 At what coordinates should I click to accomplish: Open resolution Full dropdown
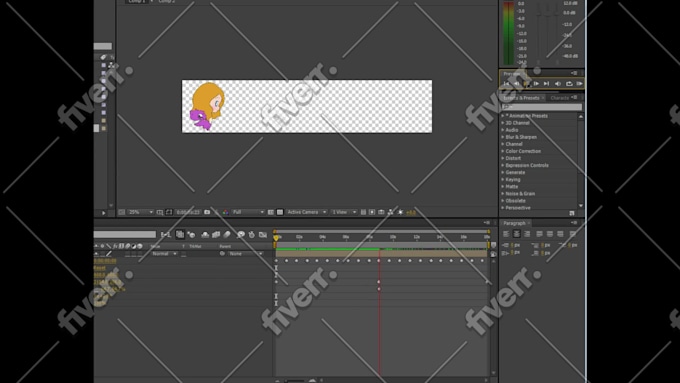pos(248,212)
